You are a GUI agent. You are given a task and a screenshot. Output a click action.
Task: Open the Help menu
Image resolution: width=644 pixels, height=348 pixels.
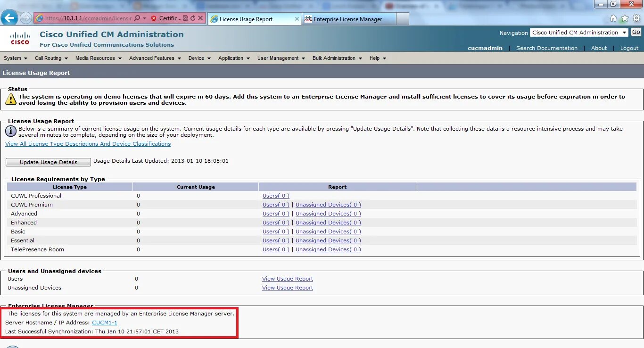(378, 58)
